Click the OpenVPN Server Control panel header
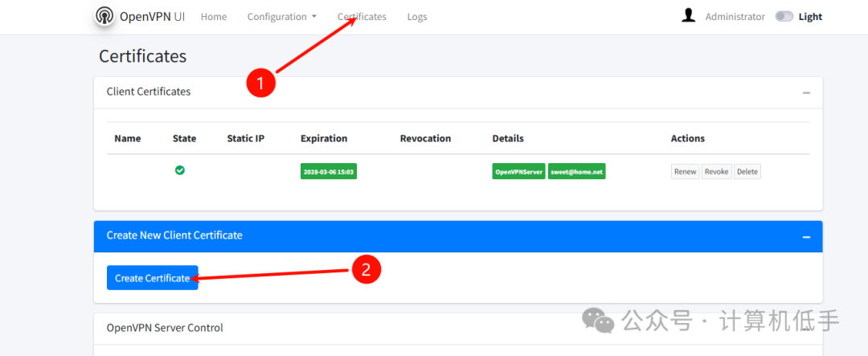Image resolution: width=868 pixels, height=356 pixels. tap(458, 329)
